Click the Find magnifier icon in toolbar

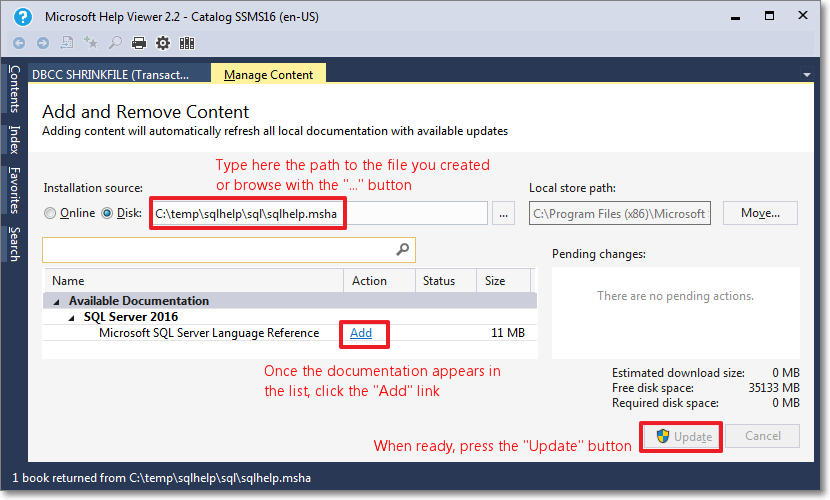pyautogui.click(x=115, y=43)
